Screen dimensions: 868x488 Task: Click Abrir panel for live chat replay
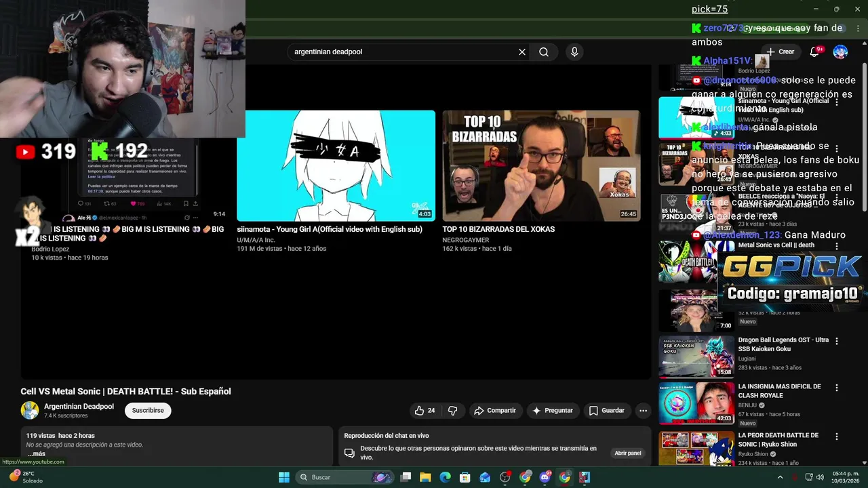point(628,453)
